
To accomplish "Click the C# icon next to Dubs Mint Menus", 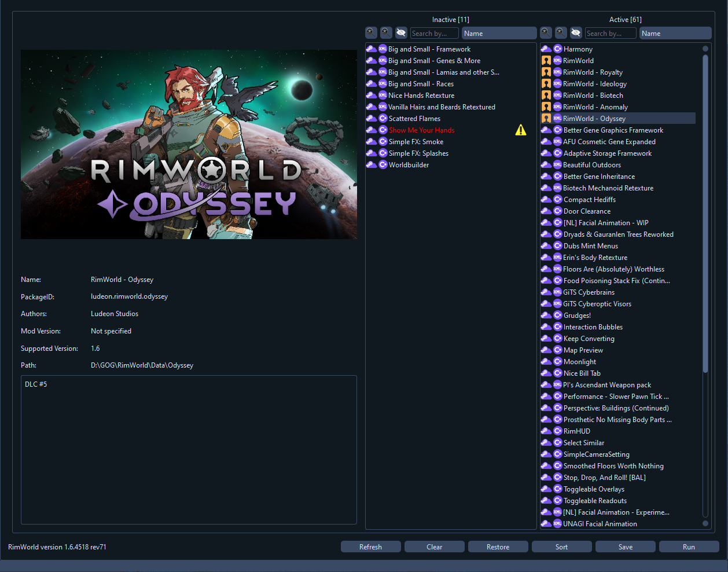I will 558,246.
